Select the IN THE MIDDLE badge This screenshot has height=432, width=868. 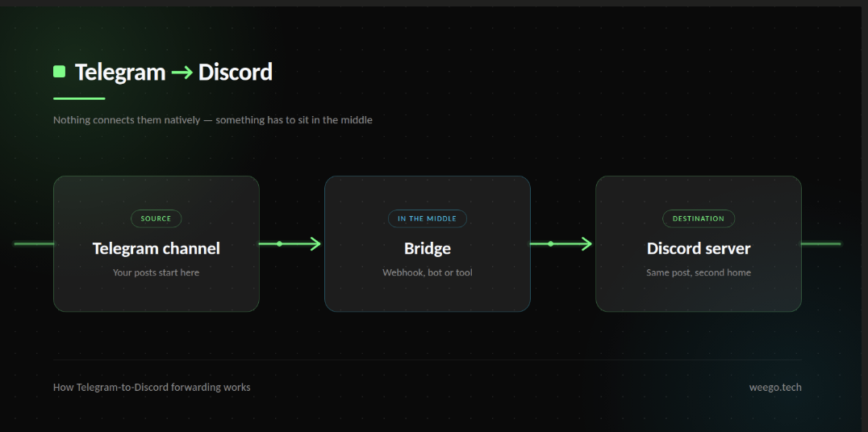(428, 218)
